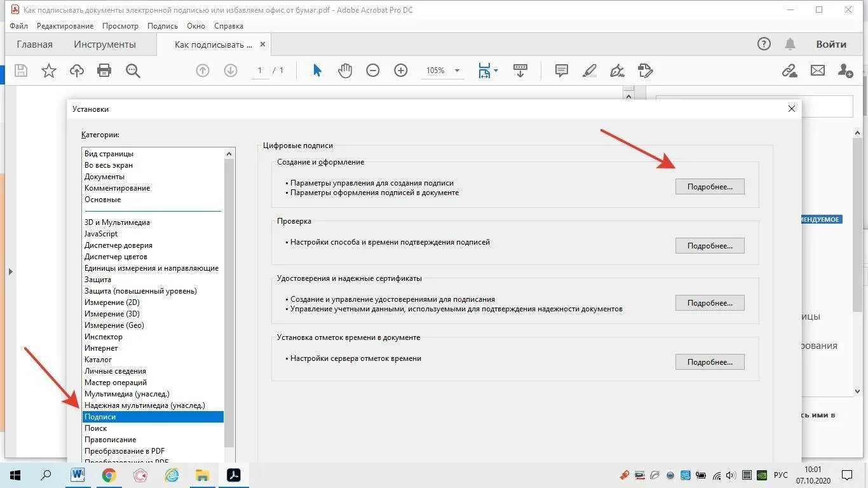Screen dimensions: 868x488
Task: Go to next page arrow
Action: 231,71
